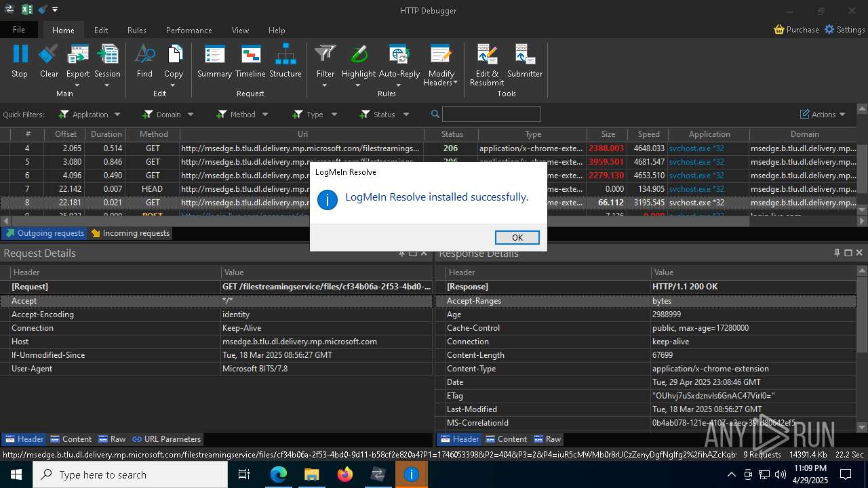Expand the Filter dropdown arrow
The width and height of the screenshot is (868, 488).
click(x=325, y=85)
